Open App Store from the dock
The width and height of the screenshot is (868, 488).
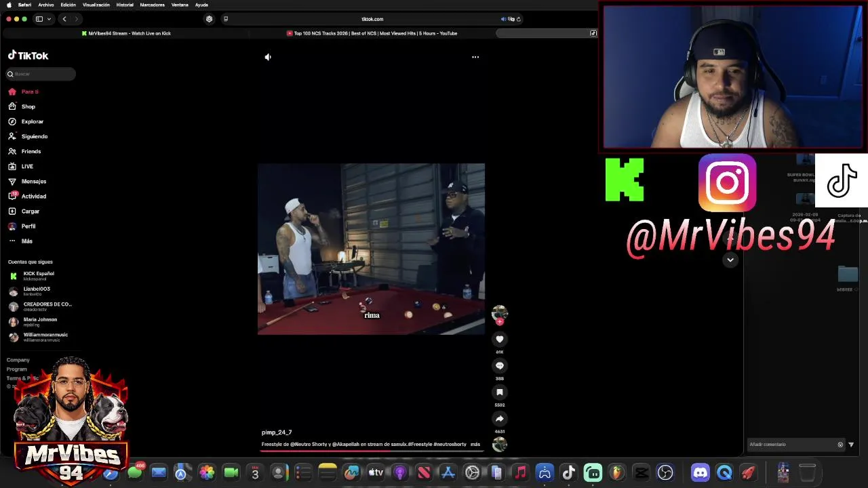tap(448, 472)
